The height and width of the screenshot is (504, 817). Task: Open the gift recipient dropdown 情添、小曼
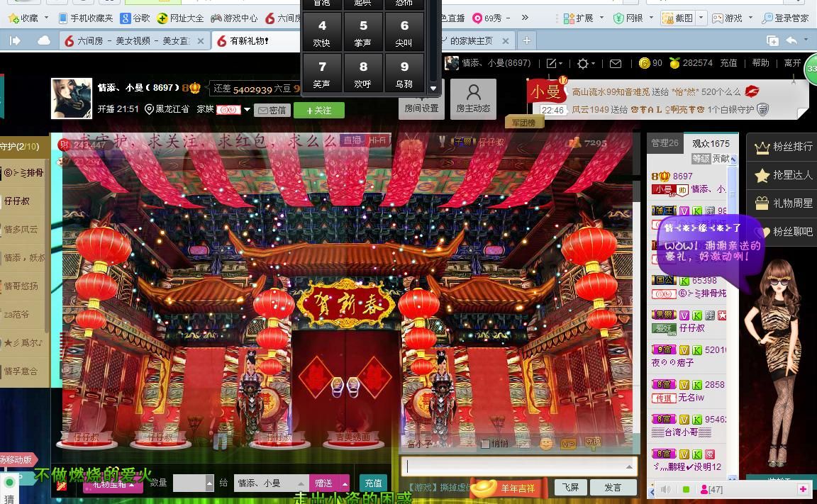coord(272,483)
